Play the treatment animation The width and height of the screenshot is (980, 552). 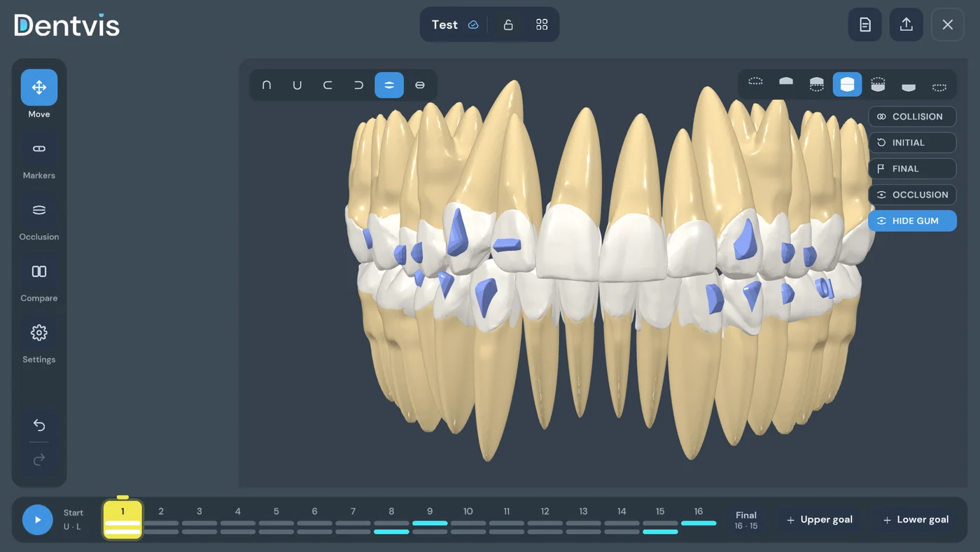tap(38, 520)
